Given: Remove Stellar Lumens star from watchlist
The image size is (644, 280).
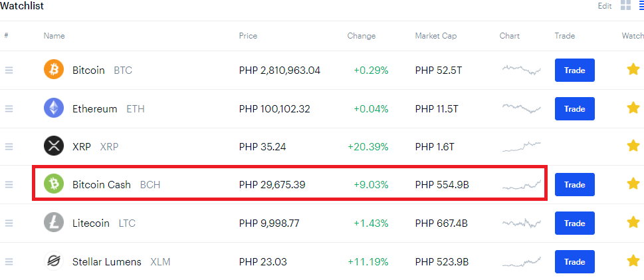Looking at the screenshot, I should (633, 261).
